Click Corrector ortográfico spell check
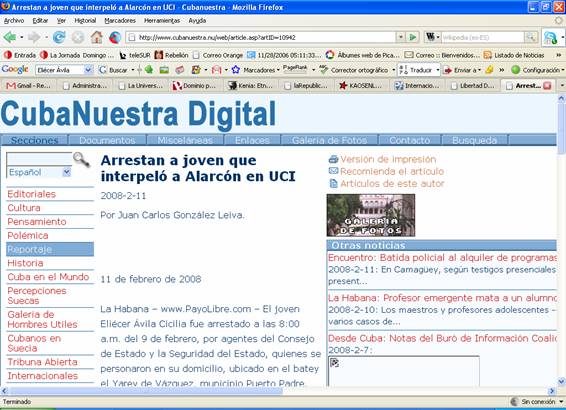566x410 pixels. [354, 70]
